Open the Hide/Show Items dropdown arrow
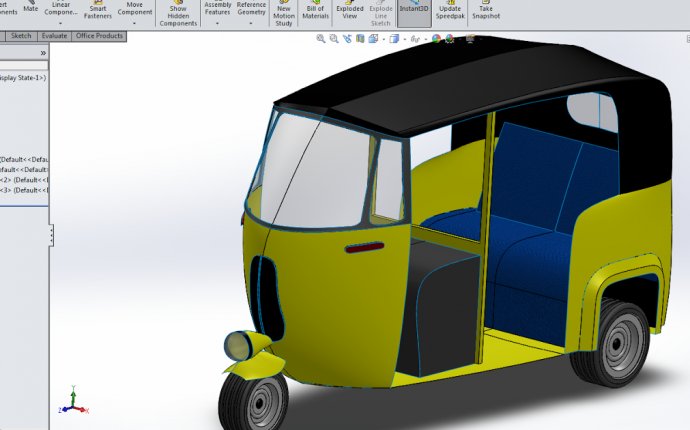Image resolution: width=690 pixels, height=430 pixels. point(426,40)
